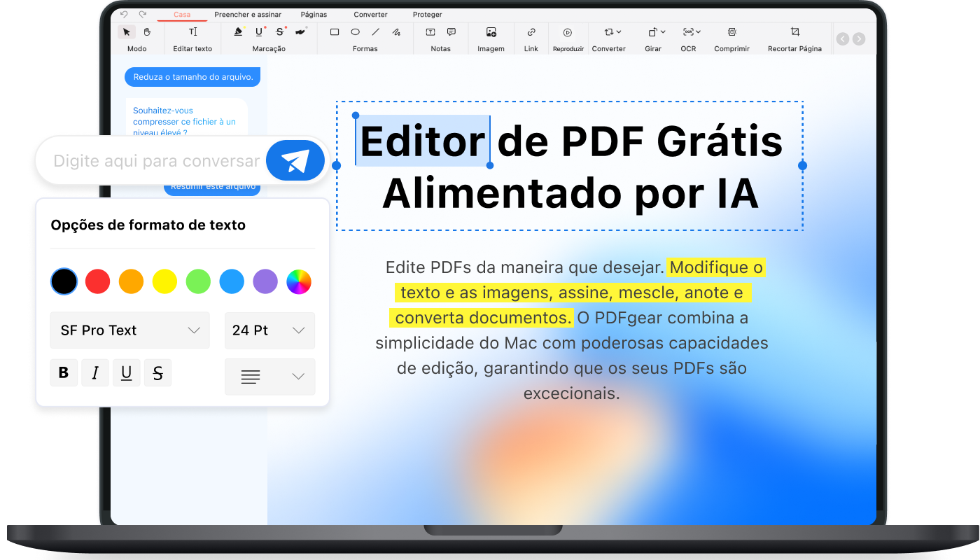Click the Reduza o tamanho do arquivo button
This screenshot has height=560, width=980.
192,77
